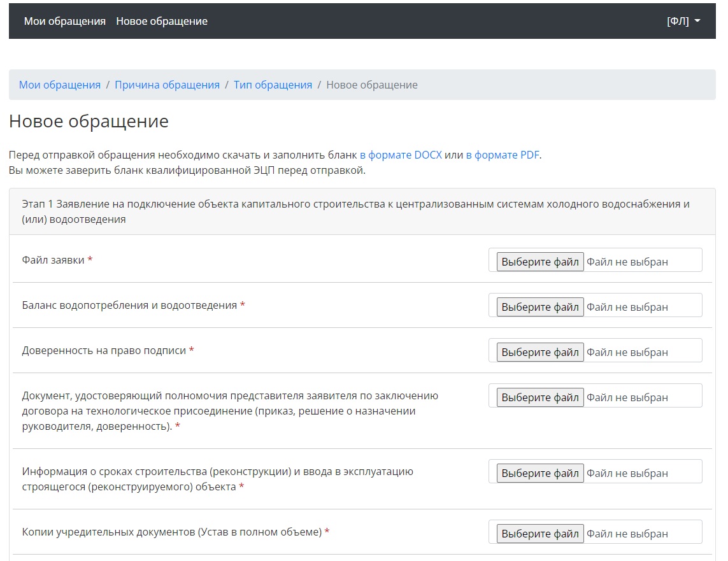The image size is (728, 561).
Task: Click 'Файл не выбран' in сроках строительства row
Action: coord(627,473)
